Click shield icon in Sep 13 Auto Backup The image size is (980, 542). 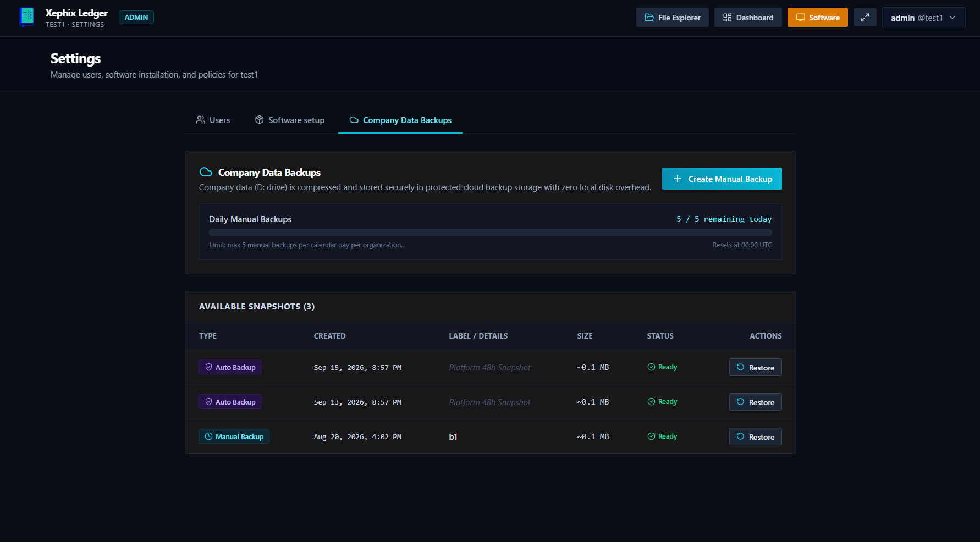click(x=208, y=402)
